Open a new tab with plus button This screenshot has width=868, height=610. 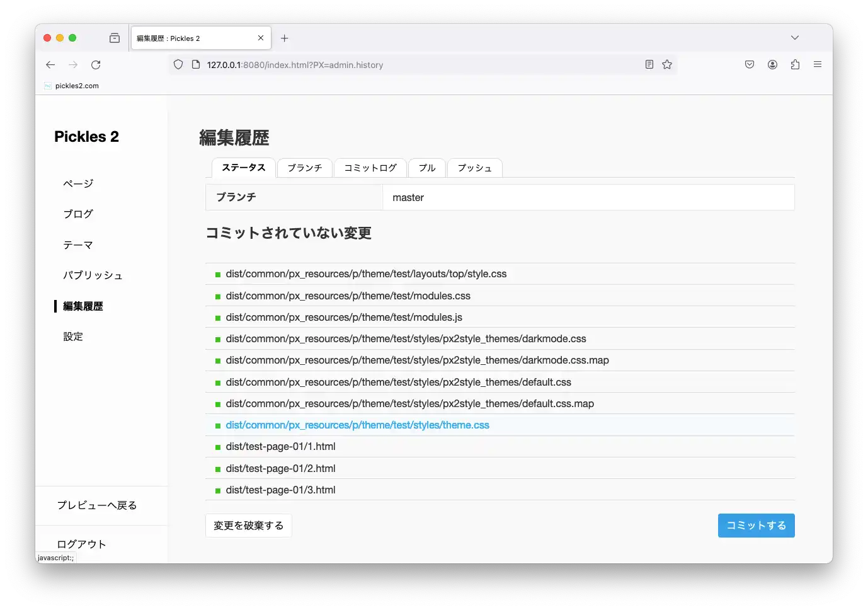click(x=285, y=38)
